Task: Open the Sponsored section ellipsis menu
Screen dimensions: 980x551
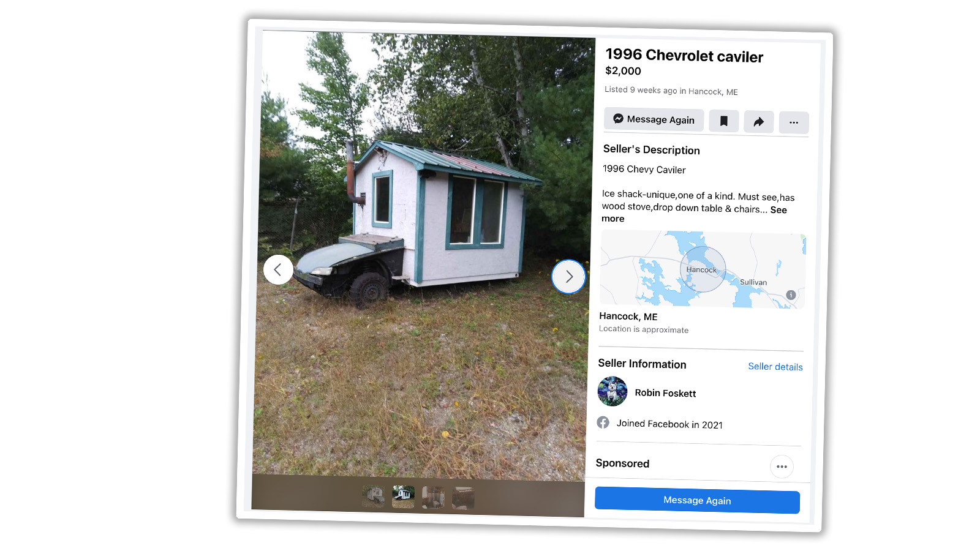Action: (782, 467)
